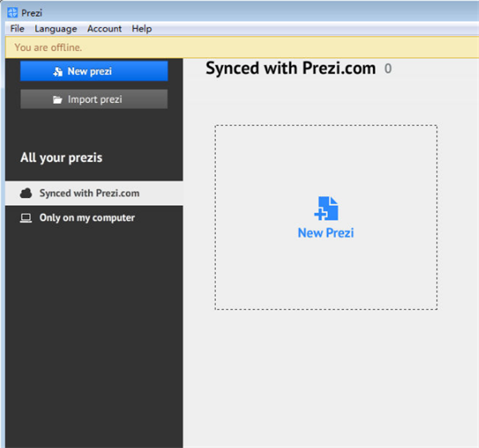Click the You are offline notification bar
Screen dimensions: 479x448
[x=239, y=48]
